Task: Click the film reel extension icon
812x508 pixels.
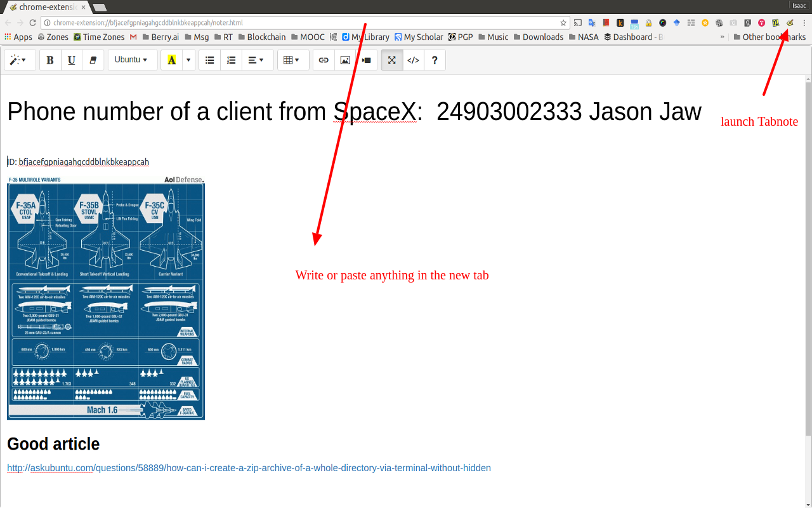Action: click(x=719, y=23)
